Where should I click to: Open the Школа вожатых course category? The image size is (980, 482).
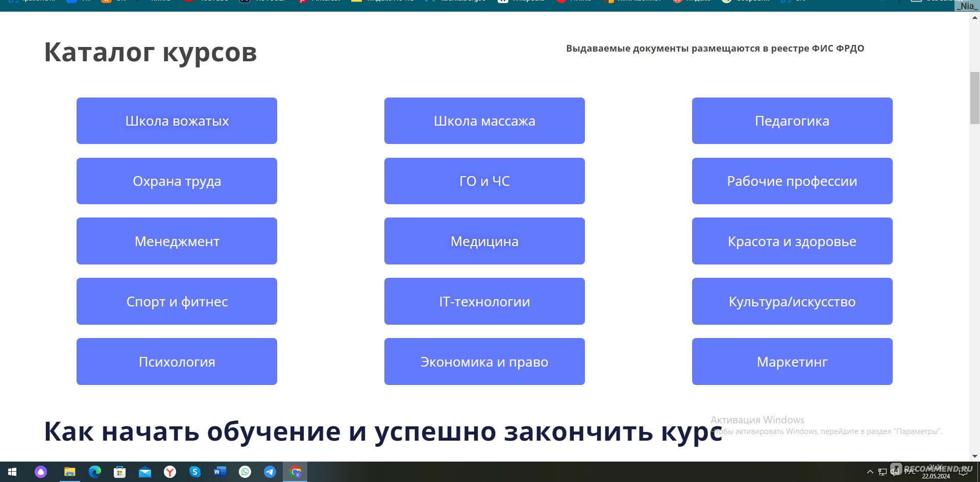coord(177,120)
